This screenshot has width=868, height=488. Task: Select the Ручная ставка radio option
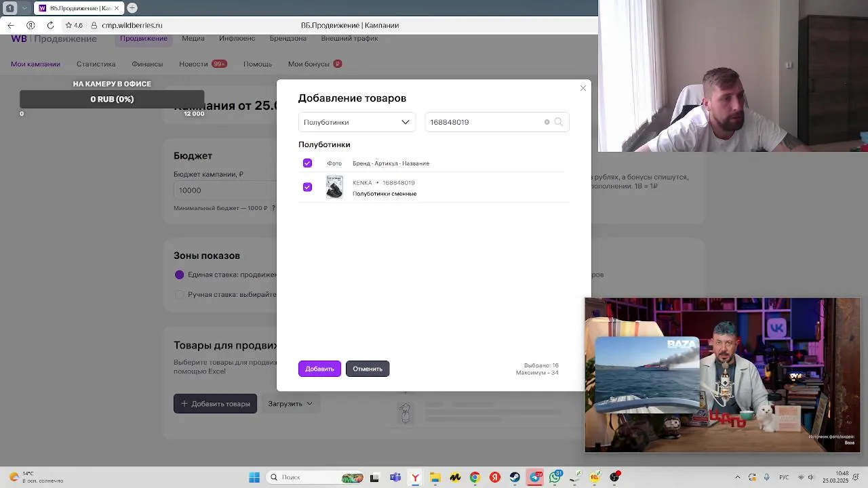(x=179, y=295)
